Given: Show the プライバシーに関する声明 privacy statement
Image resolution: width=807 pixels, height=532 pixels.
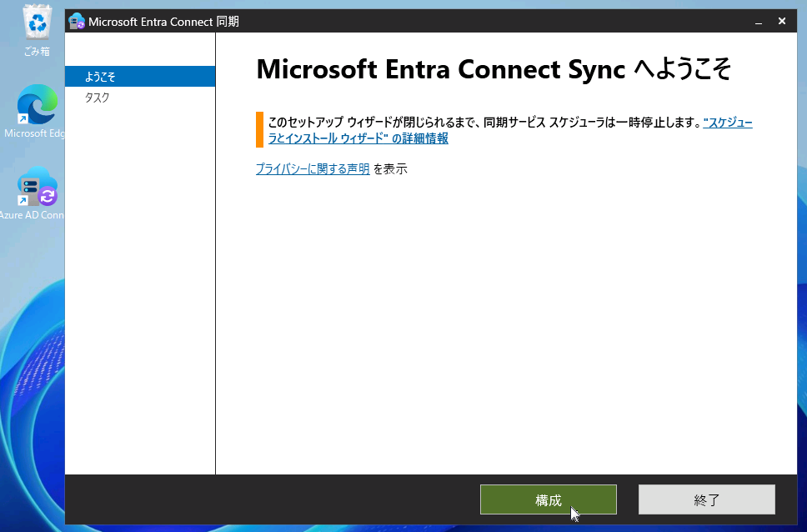Looking at the screenshot, I should (312, 168).
